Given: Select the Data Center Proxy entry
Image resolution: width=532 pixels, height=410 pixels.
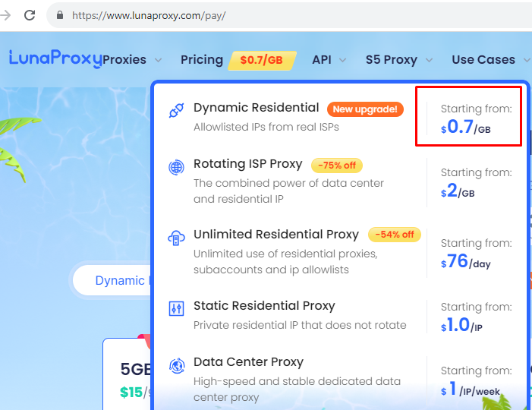Looking at the screenshot, I should [248, 362].
